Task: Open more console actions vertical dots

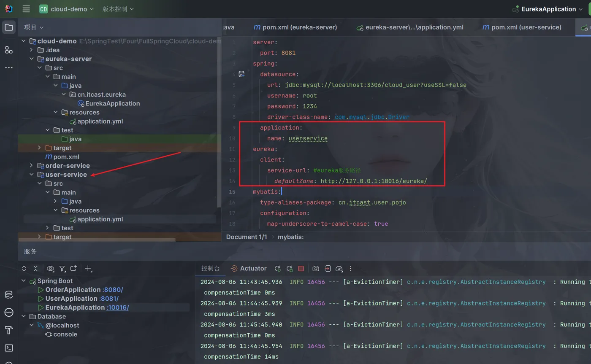Action: 350,268
